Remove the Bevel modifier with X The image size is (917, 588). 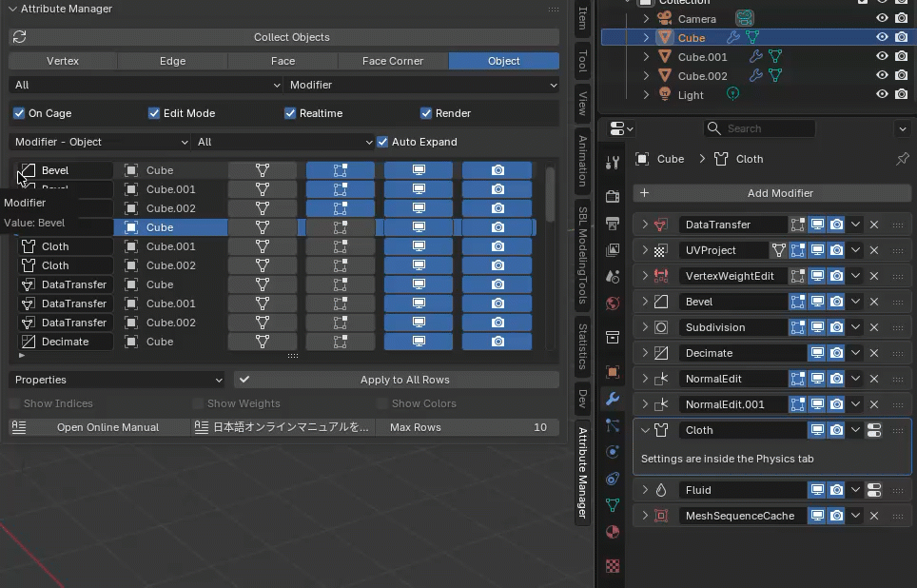coord(873,302)
